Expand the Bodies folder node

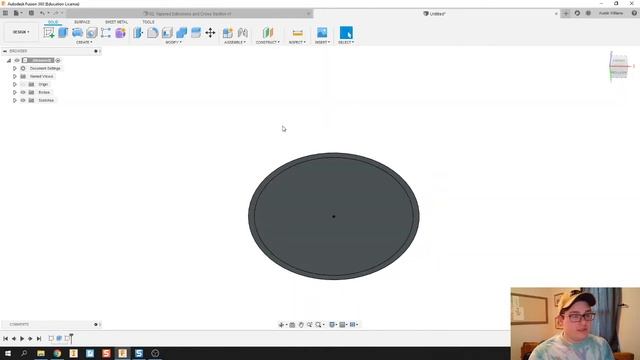coord(15,92)
